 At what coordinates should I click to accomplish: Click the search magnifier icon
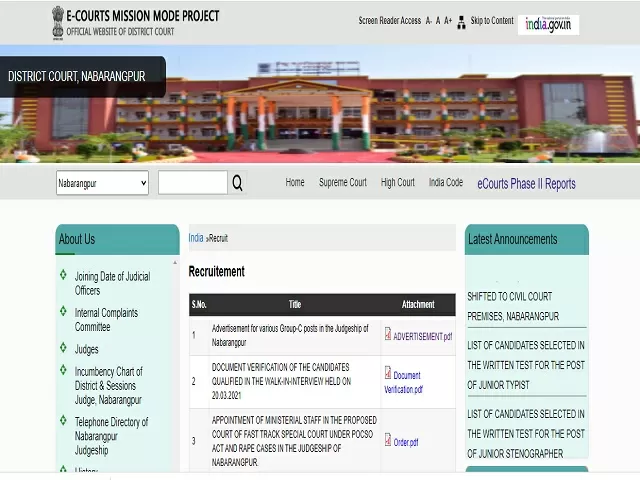237,183
